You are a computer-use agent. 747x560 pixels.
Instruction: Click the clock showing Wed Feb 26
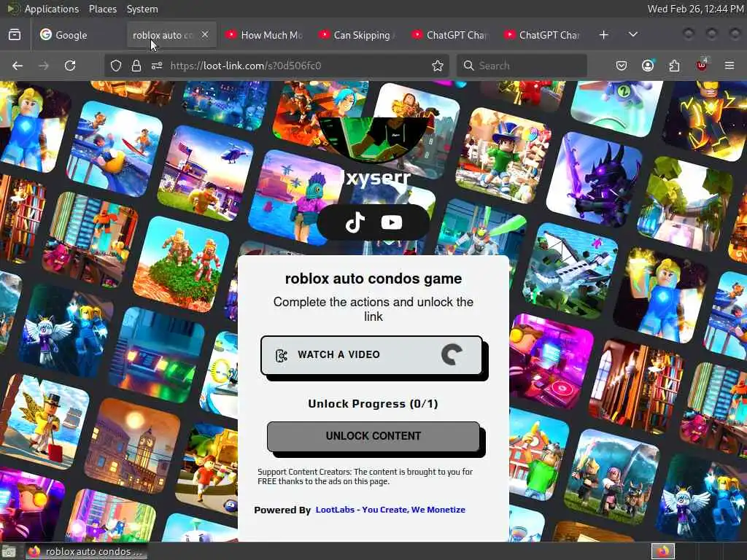pyautogui.click(x=695, y=9)
